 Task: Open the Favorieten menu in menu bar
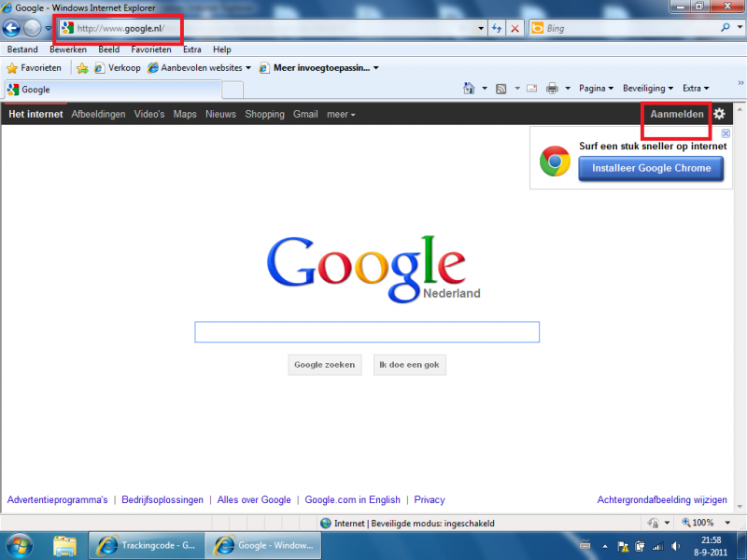[151, 49]
